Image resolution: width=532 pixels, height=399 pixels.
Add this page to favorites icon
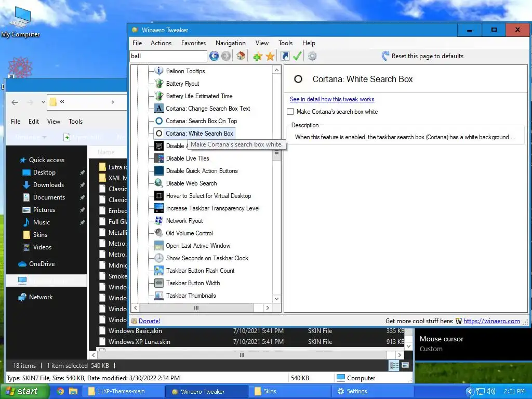pyautogui.click(x=258, y=56)
